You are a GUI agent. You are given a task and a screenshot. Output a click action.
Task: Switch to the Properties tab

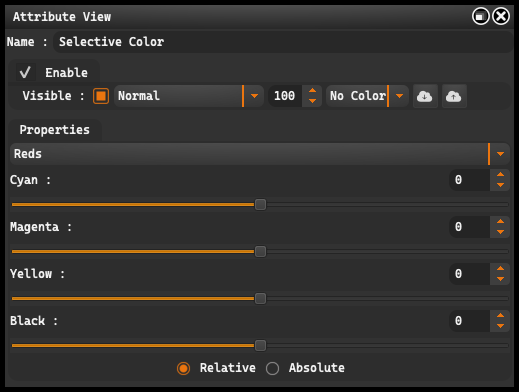pos(55,130)
